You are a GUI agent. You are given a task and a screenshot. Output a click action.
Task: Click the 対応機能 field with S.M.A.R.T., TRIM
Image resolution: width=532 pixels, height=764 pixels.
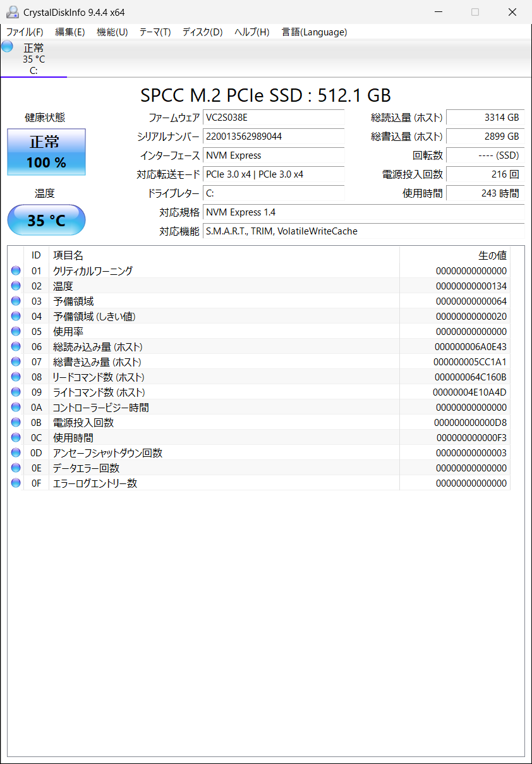point(363,231)
